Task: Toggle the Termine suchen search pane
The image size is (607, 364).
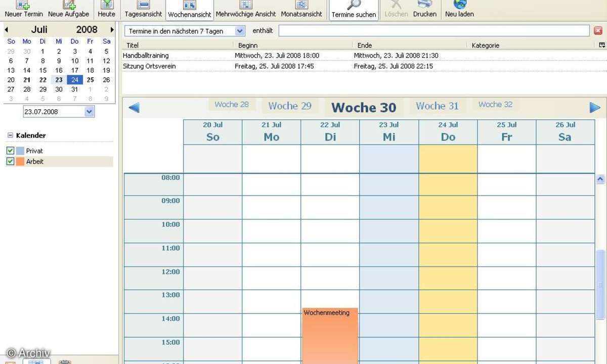Action: pyautogui.click(x=354, y=10)
